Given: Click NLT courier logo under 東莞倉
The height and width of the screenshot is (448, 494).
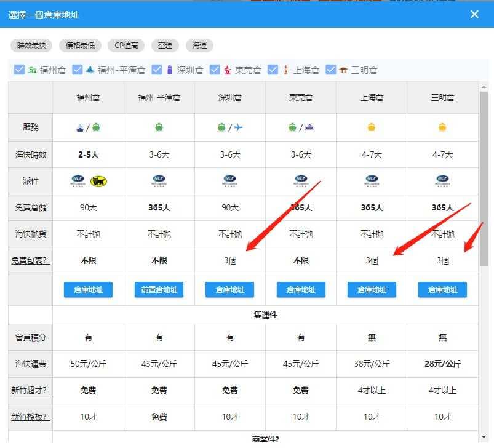Looking at the screenshot, I should click(301, 181).
